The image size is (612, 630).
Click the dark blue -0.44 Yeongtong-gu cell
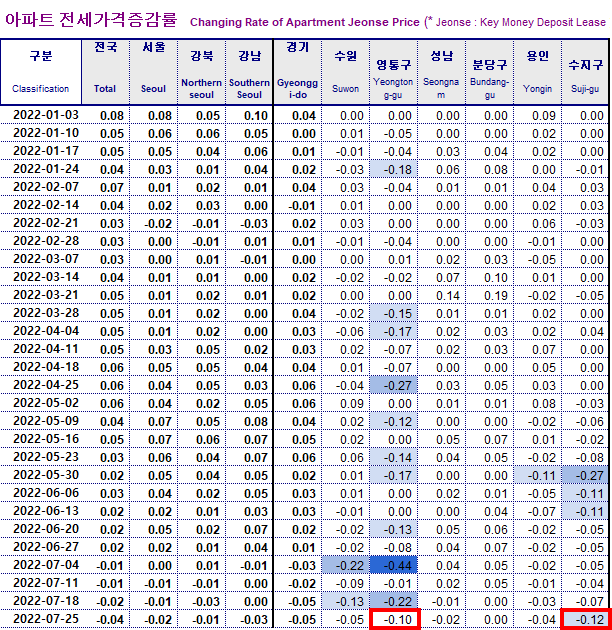[393, 565]
